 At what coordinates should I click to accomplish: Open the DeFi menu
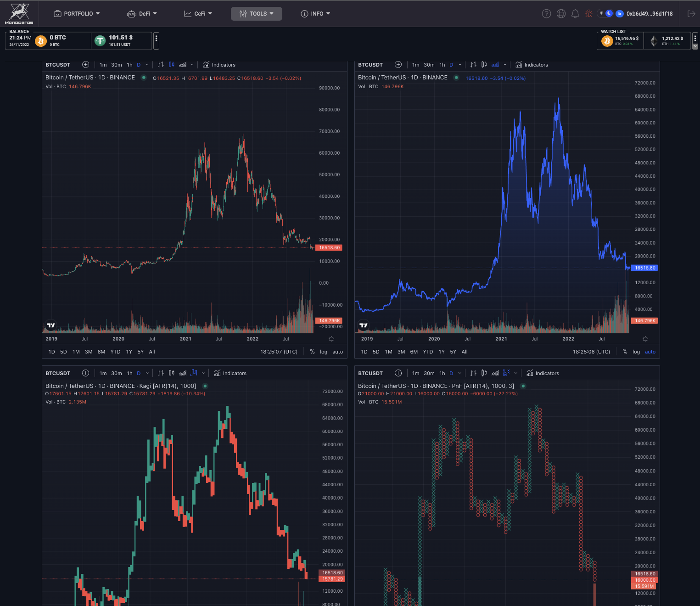tap(142, 14)
